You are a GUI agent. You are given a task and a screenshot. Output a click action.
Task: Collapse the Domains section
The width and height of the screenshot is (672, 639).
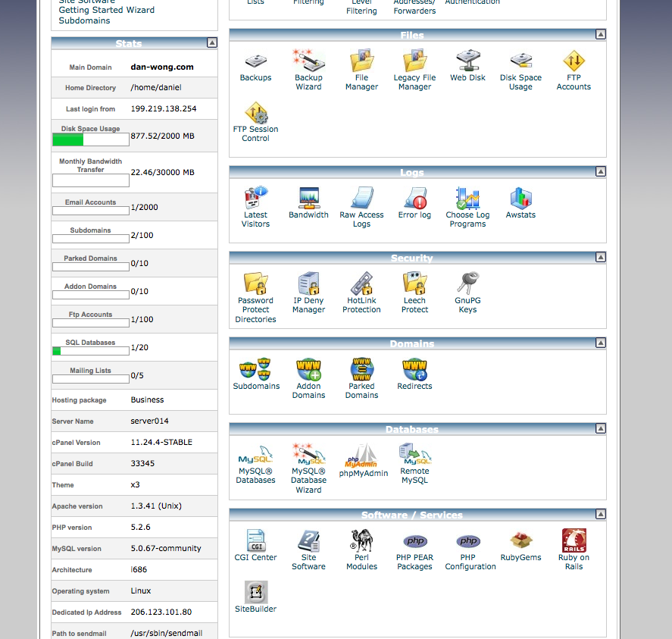tap(601, 343)
